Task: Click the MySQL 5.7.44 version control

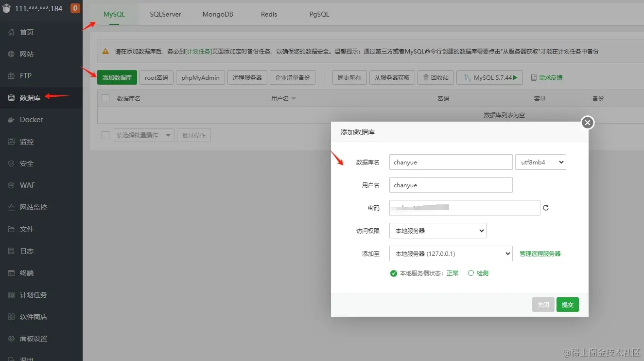Action: coord(489,77)
